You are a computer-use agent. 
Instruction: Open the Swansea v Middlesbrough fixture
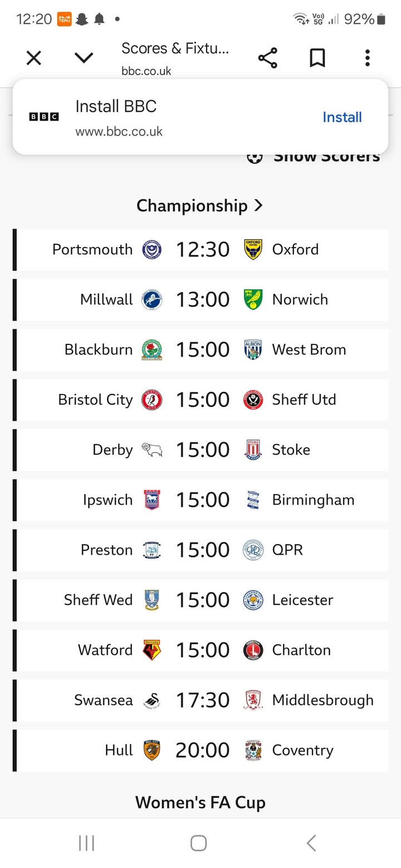tap(202, 701)
